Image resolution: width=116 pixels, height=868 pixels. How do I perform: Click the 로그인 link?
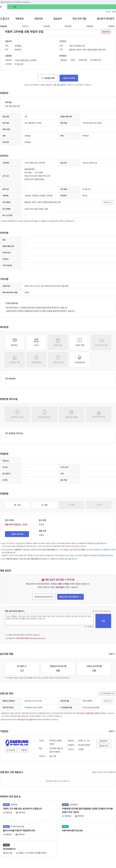pyautogui.click(x=108, y=12)
